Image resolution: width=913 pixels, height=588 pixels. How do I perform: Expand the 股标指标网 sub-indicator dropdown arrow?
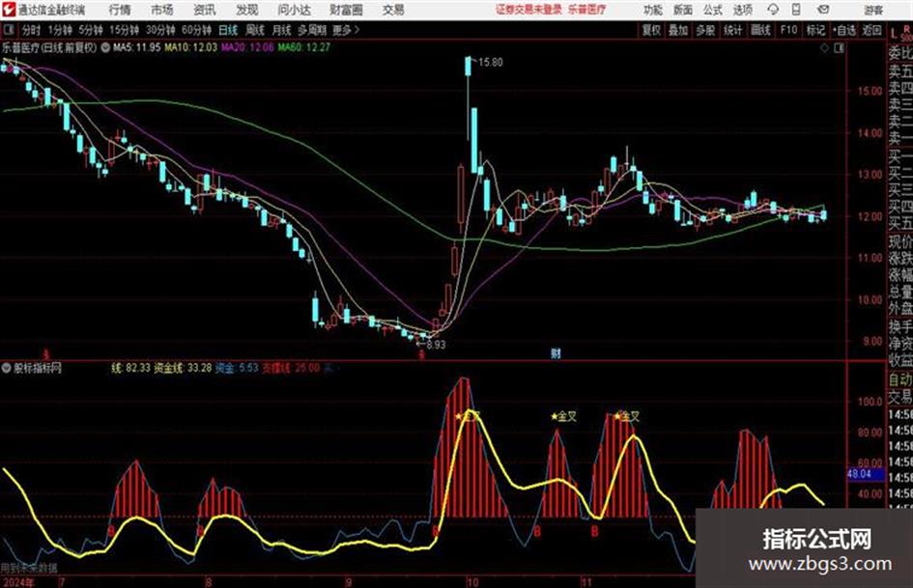pos(7,368)
